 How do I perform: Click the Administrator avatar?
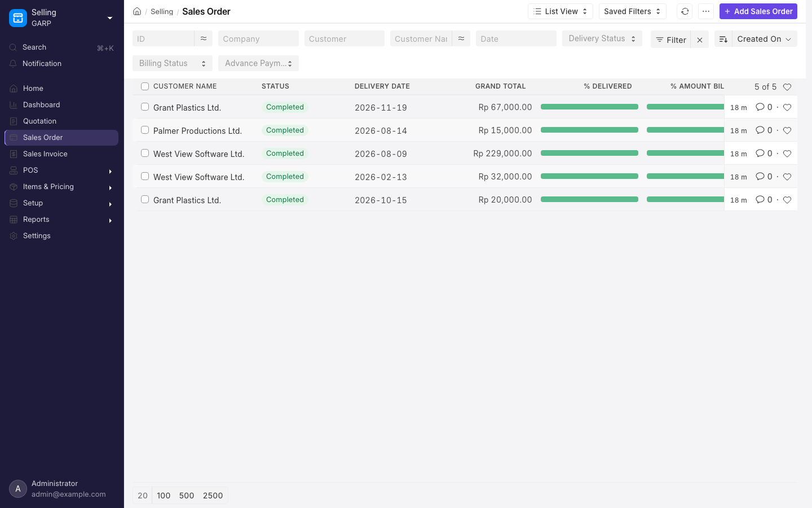(x=18, y=489)
